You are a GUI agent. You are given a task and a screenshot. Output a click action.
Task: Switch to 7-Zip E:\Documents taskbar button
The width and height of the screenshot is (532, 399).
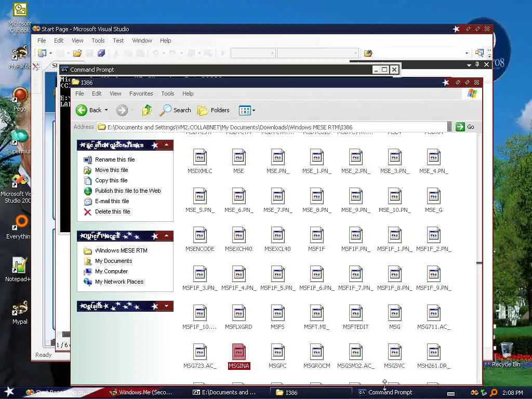pyautogui.click(x=224, y=393)
